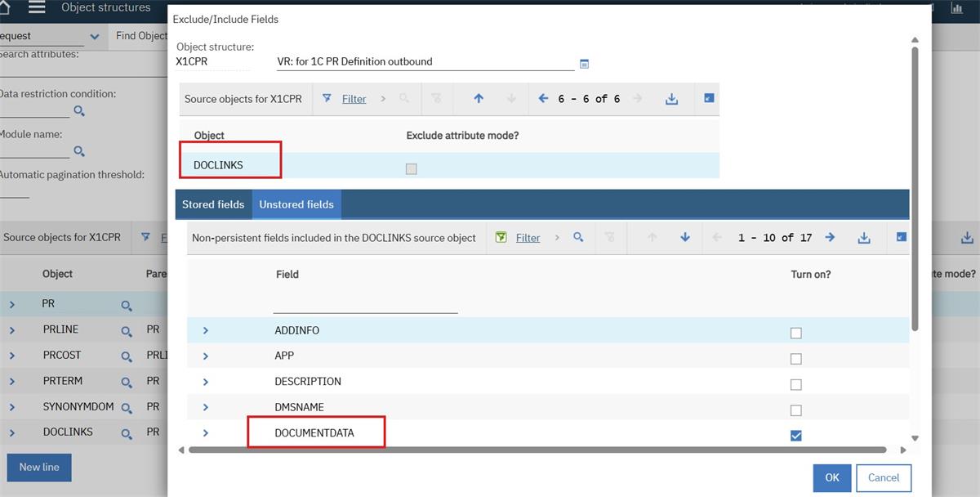The image size is (980, 497).
Task: Open lookup icon next to PR object
Action: pyautogui.click(x=127, y=305)
